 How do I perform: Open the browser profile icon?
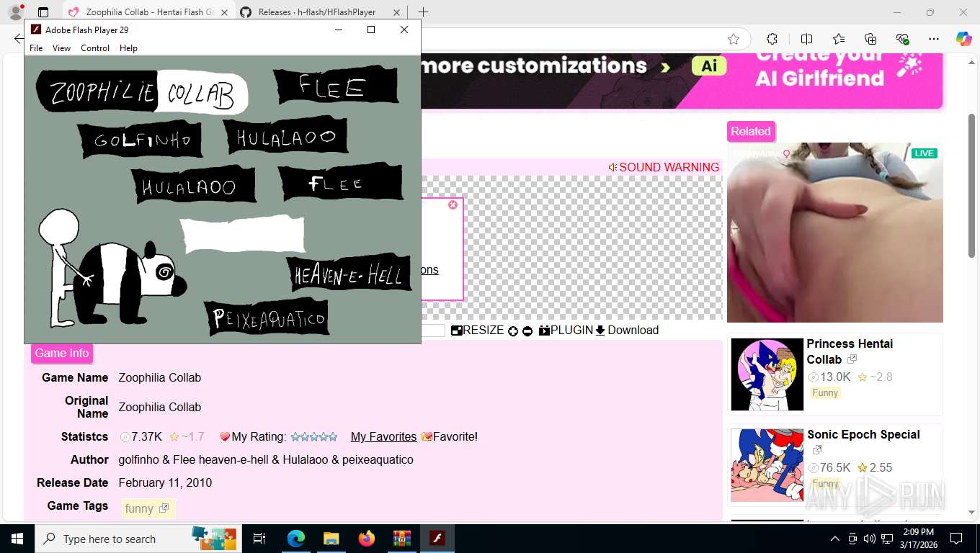point(15,12)
